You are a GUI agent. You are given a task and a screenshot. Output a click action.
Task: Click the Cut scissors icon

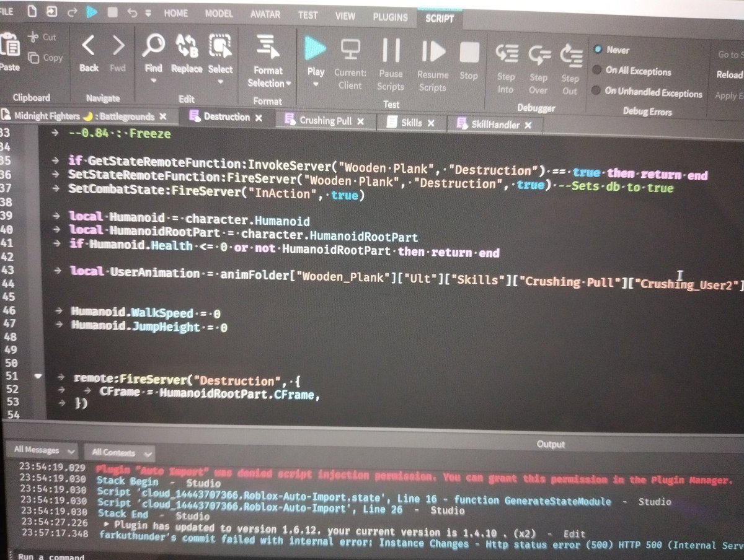pos(32,37)
